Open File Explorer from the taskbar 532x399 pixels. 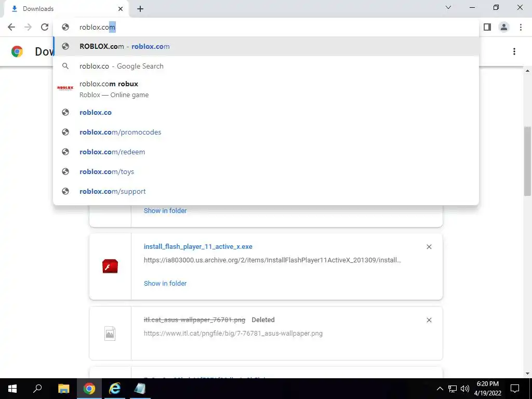click(64, 389)
